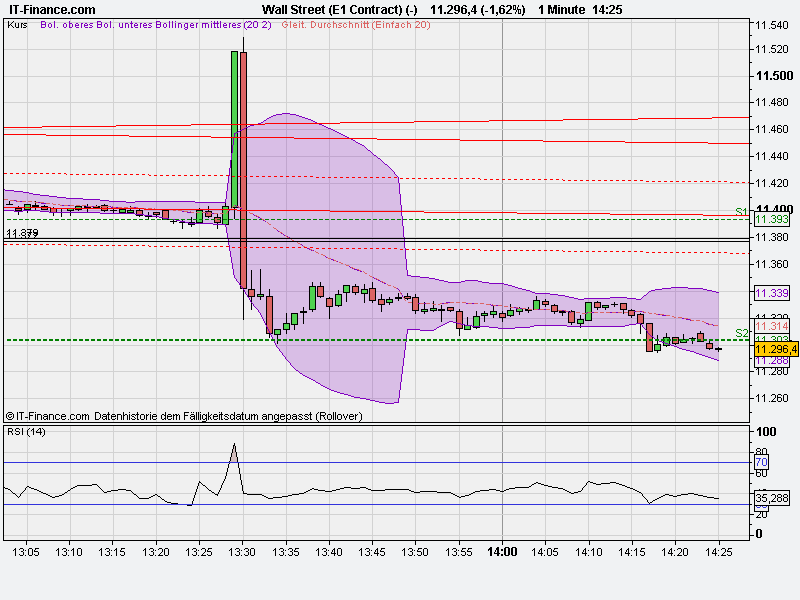The height and width of the screenshot is (600, 800).
Task: Select the 'RSI (14)' indicator panel label
Action: [26, 434]
